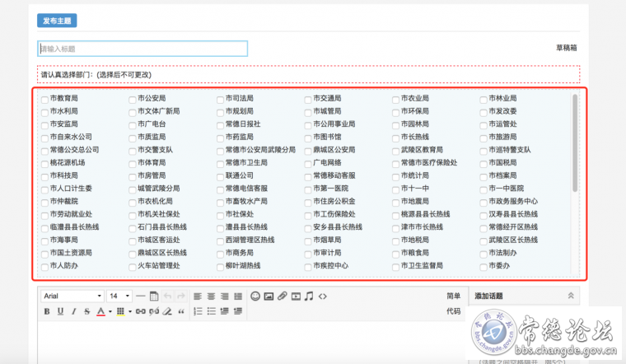The image size is (626, 364).
Task: Open the 草稿箱 drafts link
Action: click(567, 48)
